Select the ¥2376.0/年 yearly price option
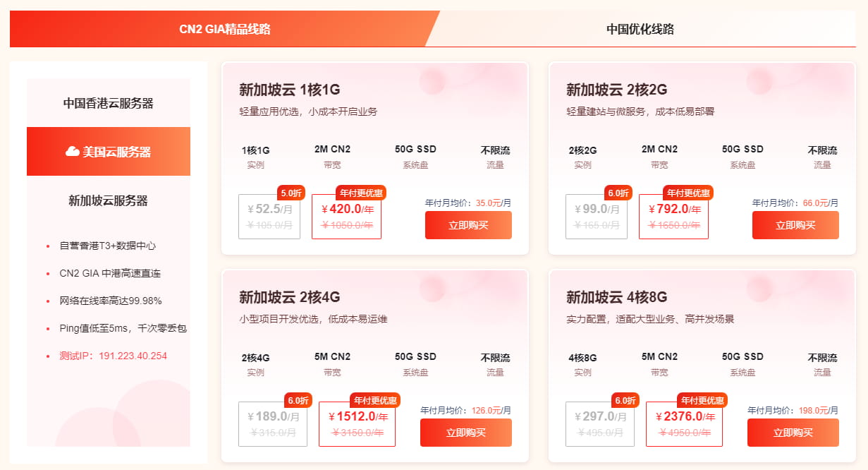This screenshot has height=470, width=868. point(684,424)
